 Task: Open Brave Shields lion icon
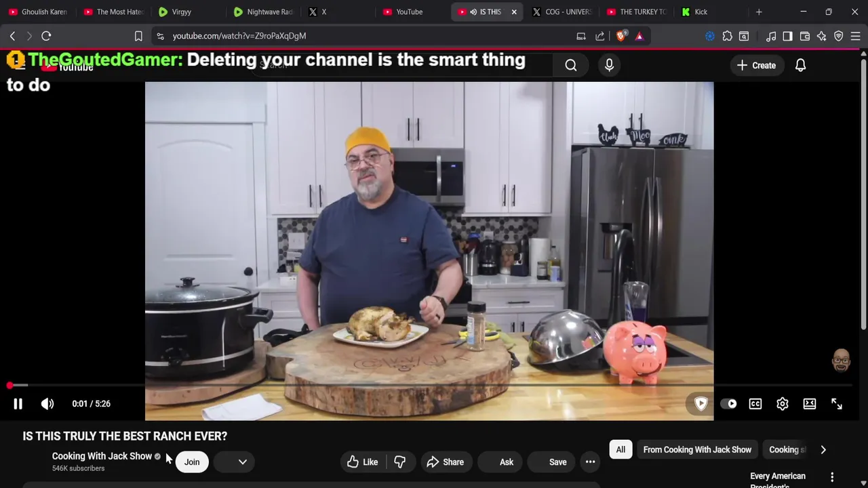(621, 36)
